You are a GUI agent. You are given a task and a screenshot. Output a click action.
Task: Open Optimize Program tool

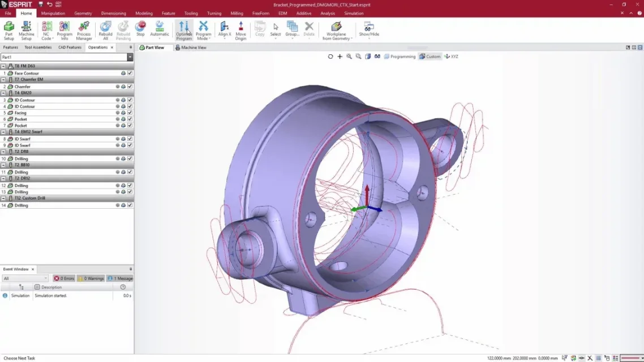point(184,31)
